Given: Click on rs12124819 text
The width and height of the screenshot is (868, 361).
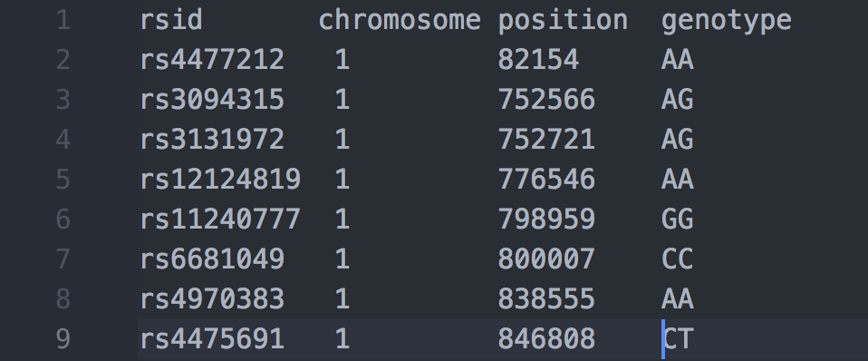Looking at the screenshot, I should point(220,180).
